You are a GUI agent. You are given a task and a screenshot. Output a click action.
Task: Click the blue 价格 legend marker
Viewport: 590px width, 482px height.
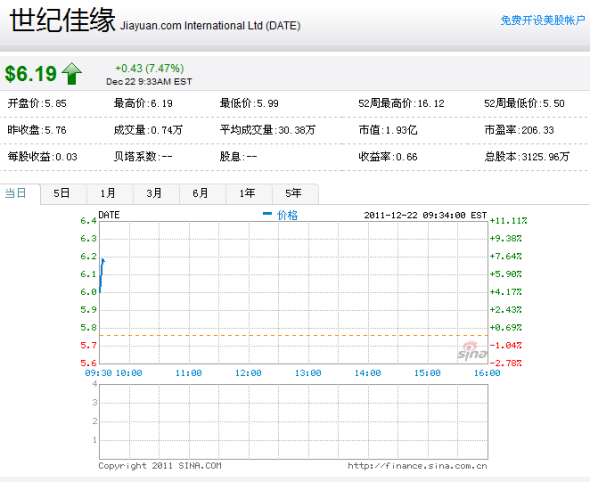coord(267,214)
